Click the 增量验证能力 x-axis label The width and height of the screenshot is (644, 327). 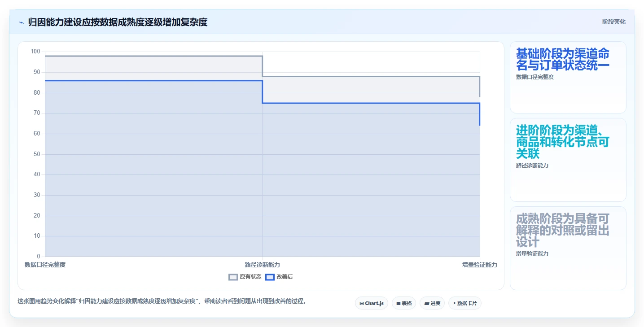(x=480, y=265)
